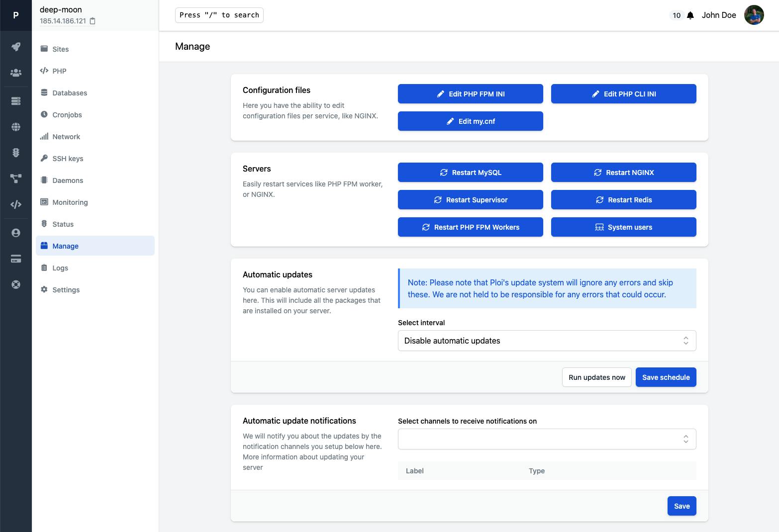Image resolution: width=779 pixels, height=532 pixels.
Task: Open the billing card icon in dark sidebar
Action: click(x=16, y=259)
